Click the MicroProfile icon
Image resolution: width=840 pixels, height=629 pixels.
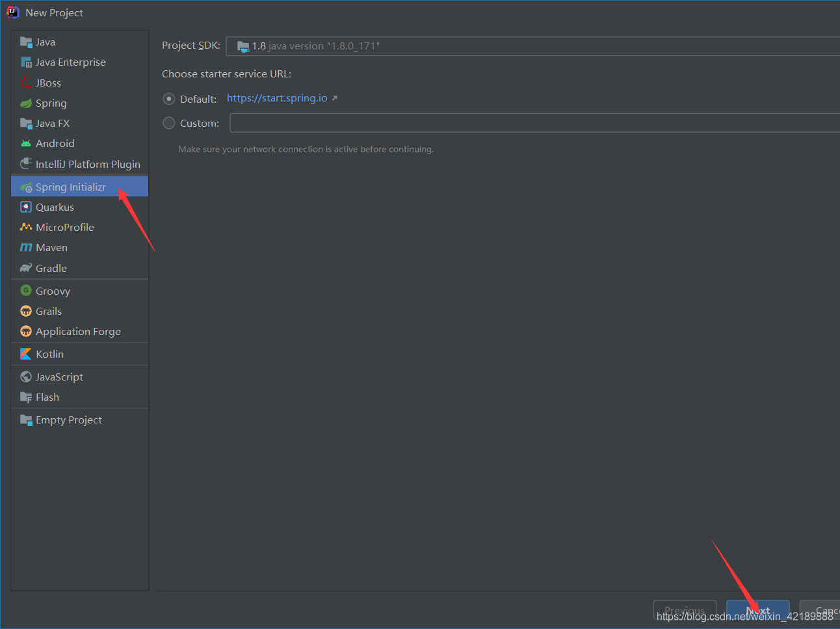pyautogui.click(x=26, y=227)
